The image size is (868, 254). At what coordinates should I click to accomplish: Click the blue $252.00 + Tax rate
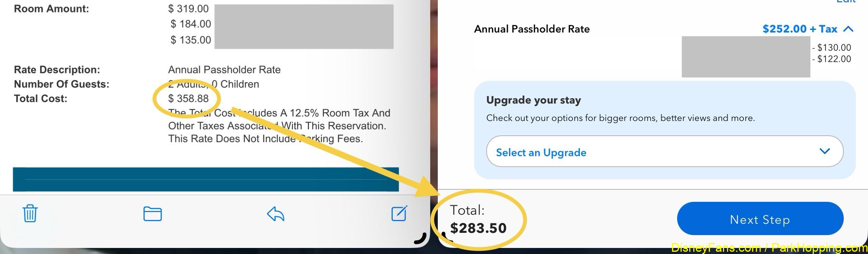tap(799, 29)
